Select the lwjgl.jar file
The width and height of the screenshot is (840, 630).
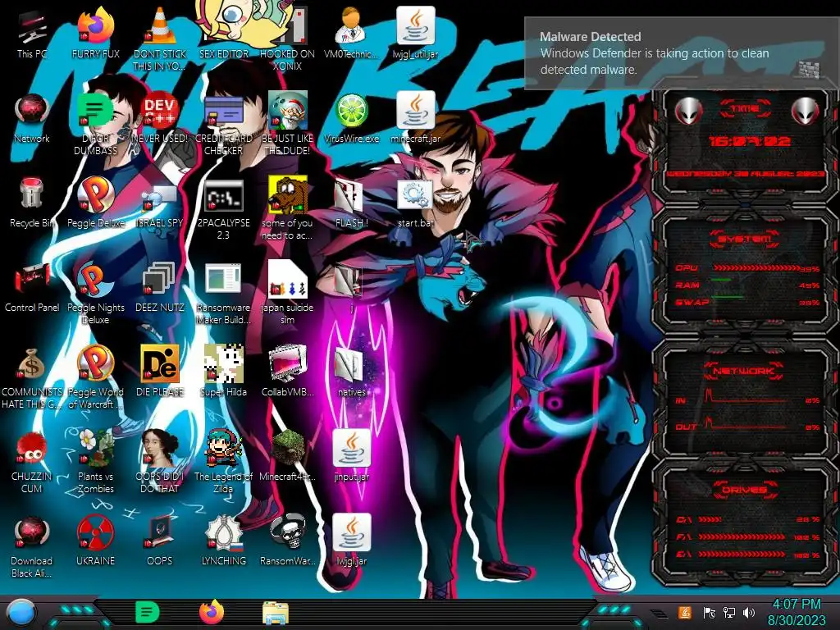[x=351, y=541]
